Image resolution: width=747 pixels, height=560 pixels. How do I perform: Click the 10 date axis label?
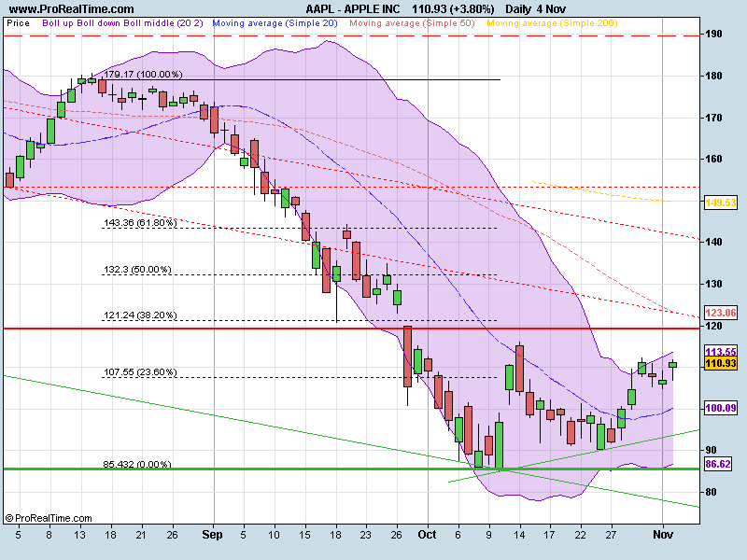(x=274, y=535)
